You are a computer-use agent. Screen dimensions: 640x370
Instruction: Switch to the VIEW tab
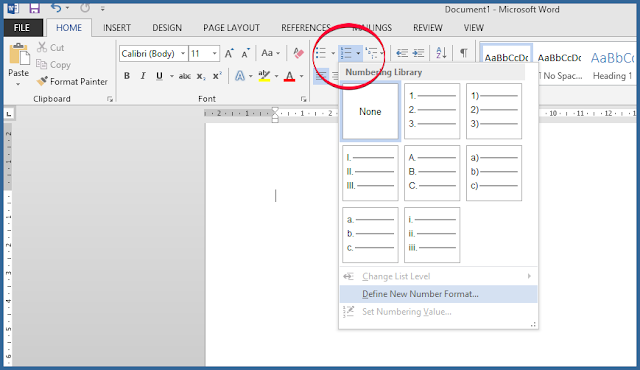coord(473,28)
